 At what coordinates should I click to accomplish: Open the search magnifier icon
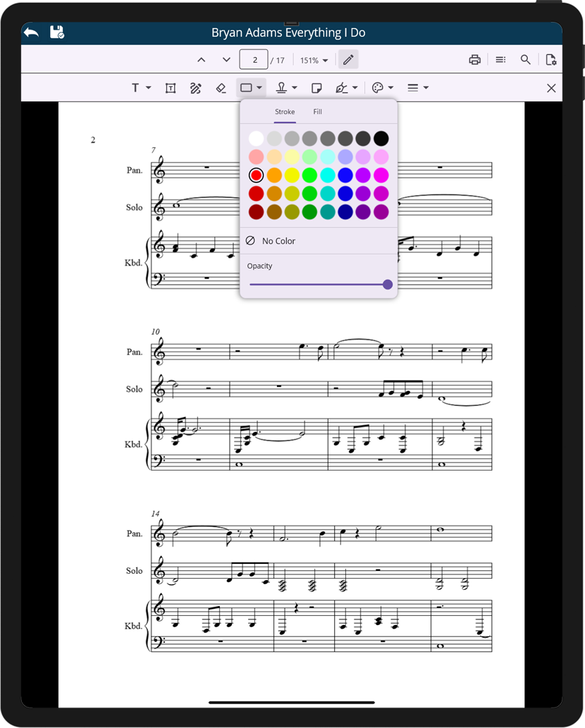tap(526, 60)
